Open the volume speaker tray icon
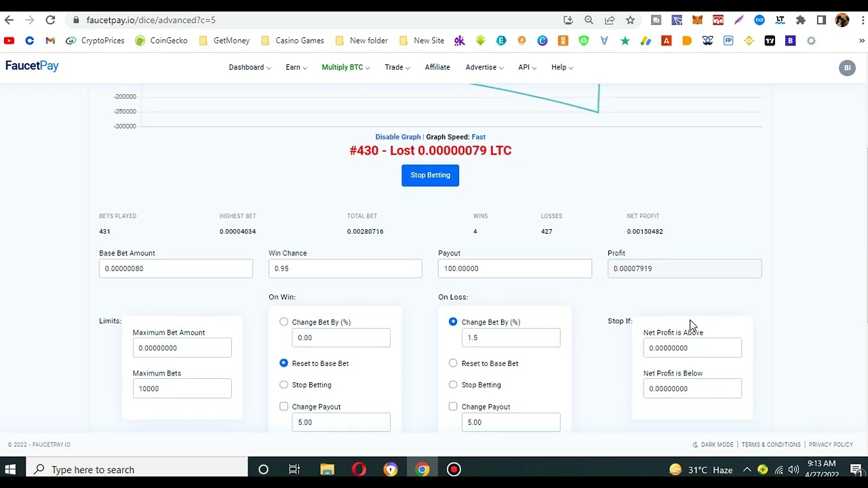868x488 pixels. pos(793,470)
